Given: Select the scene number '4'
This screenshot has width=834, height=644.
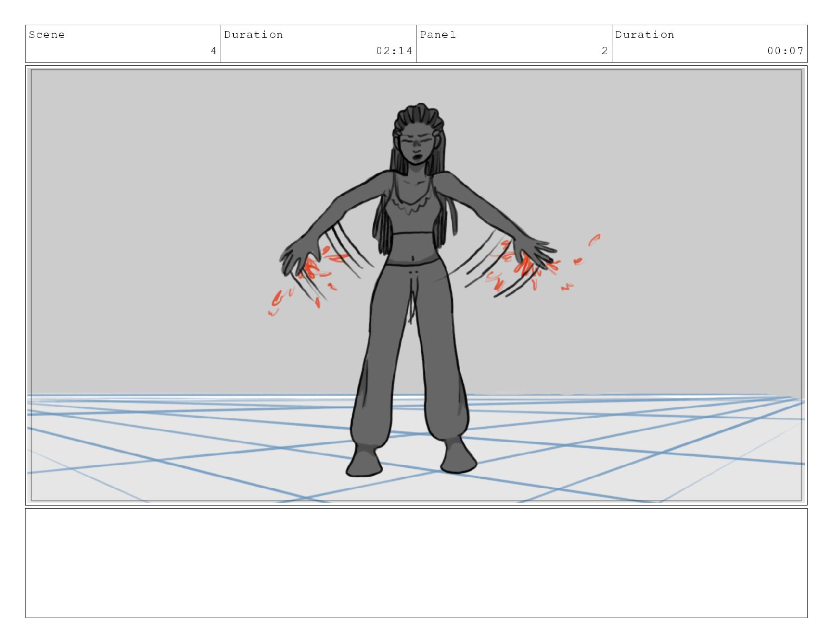Looking at the screenshot, I should click(x=213, y=51).
